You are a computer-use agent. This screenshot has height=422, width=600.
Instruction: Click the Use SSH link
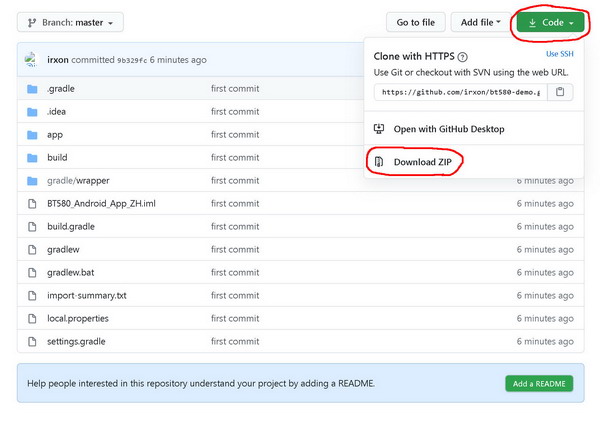pyautogui.click(x=559, y=54)
